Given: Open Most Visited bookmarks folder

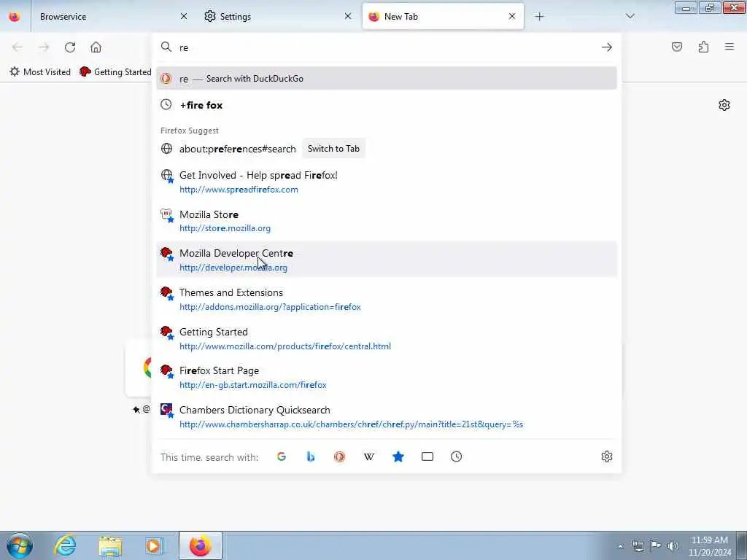Looking at the screenshot, I should click(40, 72).
